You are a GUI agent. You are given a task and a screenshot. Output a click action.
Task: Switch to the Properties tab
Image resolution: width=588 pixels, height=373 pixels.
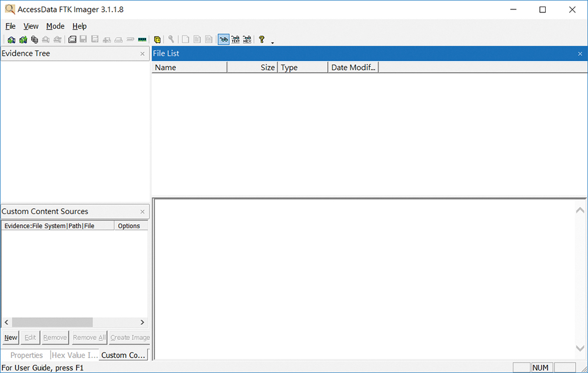coord(26,355)
